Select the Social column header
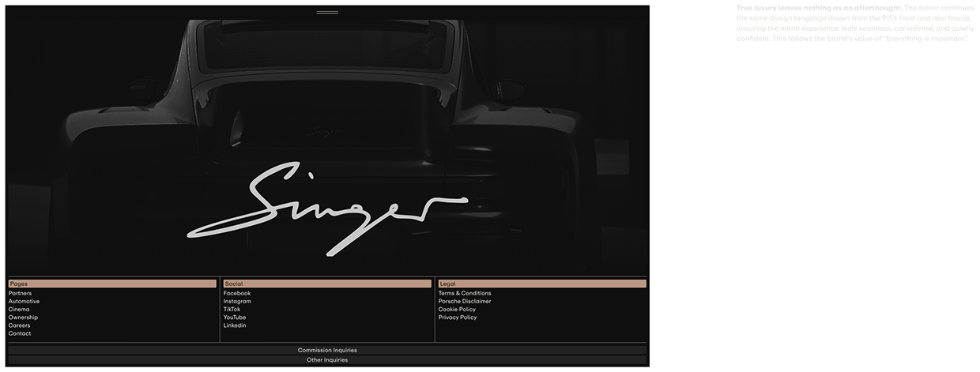The width and height of the screenshot is (980, 372). coord(327,284)
